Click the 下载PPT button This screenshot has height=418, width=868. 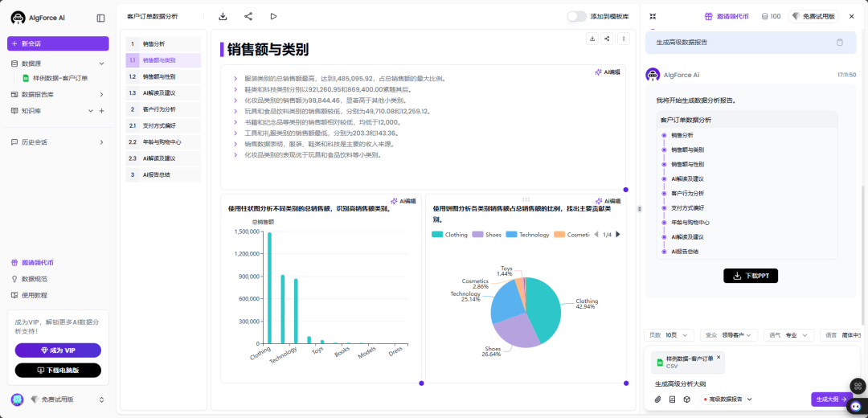click(751, 276)
